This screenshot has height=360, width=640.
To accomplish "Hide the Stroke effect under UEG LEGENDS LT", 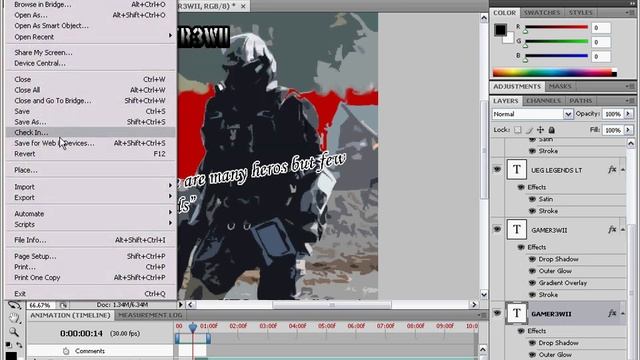I will (x=532, y=211).
